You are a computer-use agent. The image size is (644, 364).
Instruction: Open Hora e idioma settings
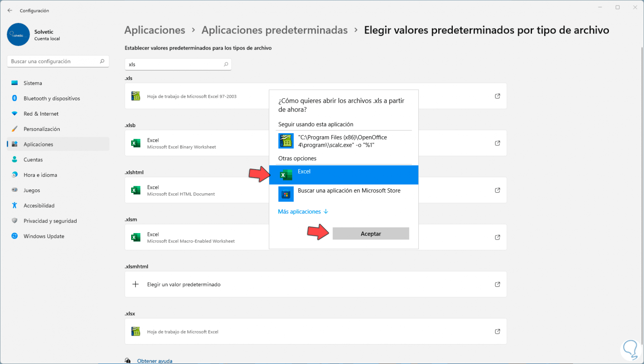point(58,175)
